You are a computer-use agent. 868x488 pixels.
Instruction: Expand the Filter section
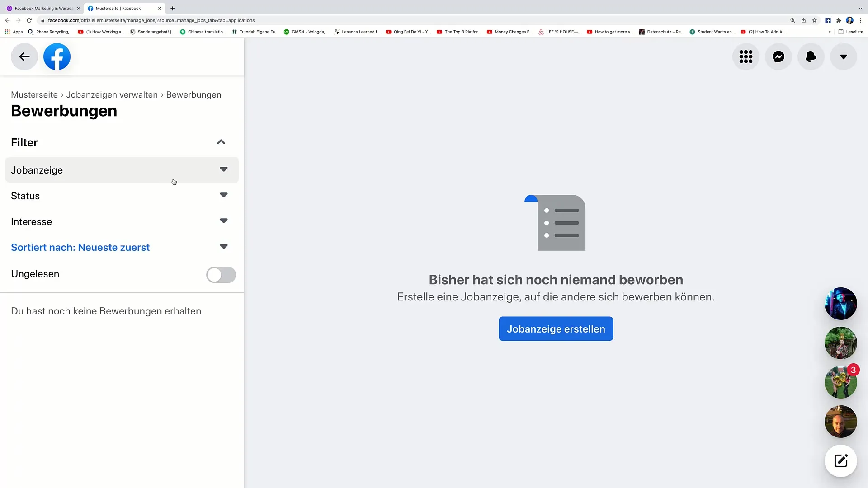click(221, 142)
